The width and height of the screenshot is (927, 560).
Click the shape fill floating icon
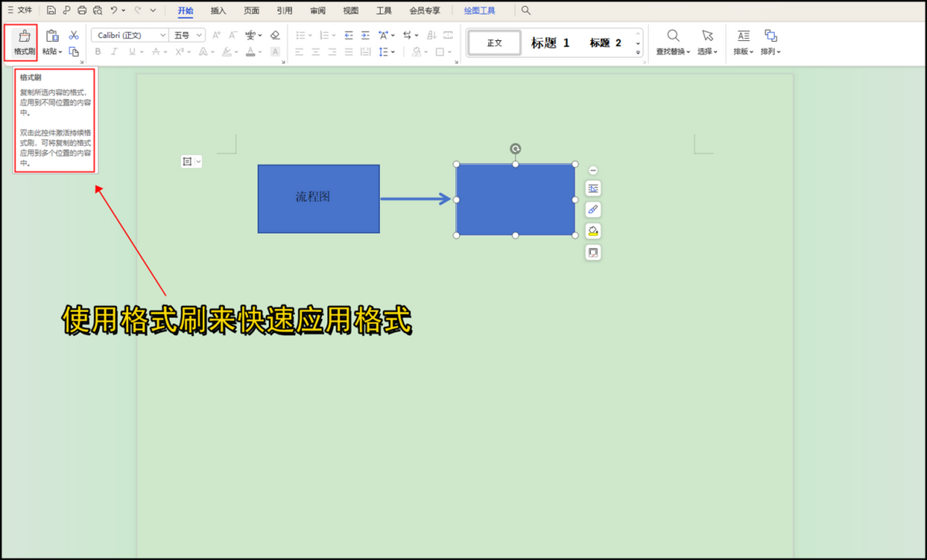click(593, 231)
